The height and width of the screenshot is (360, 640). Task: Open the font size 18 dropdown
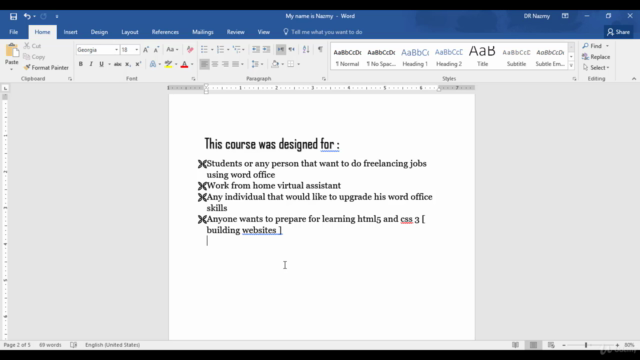tap(136, 50)
